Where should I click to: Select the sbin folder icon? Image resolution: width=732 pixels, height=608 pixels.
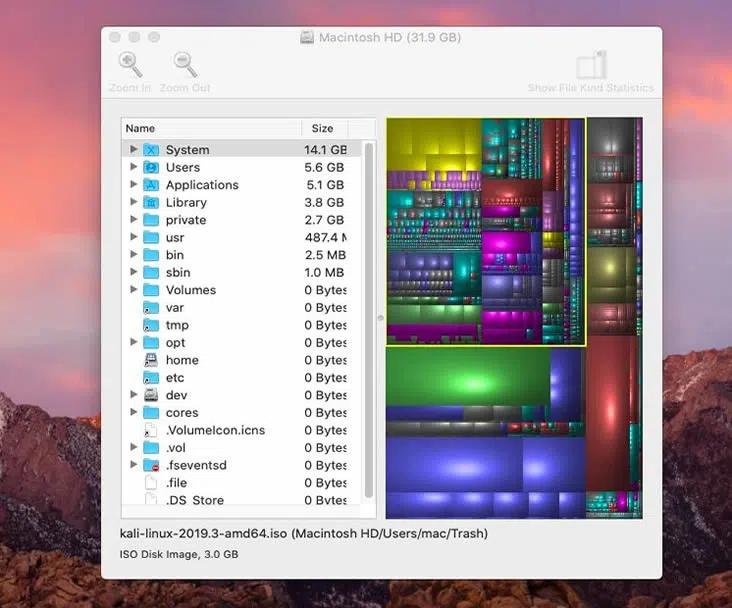tap(151, 272)
